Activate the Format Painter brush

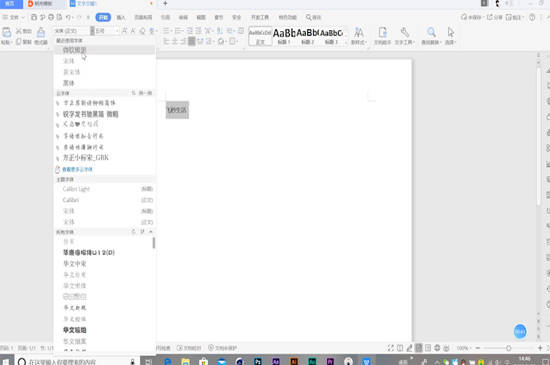(x=41, y=32)
